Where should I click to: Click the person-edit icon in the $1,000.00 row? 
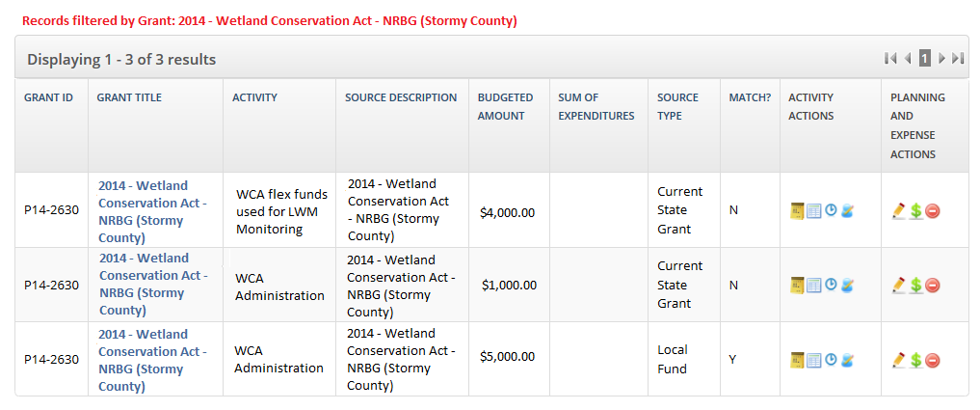tap(847, 285)
